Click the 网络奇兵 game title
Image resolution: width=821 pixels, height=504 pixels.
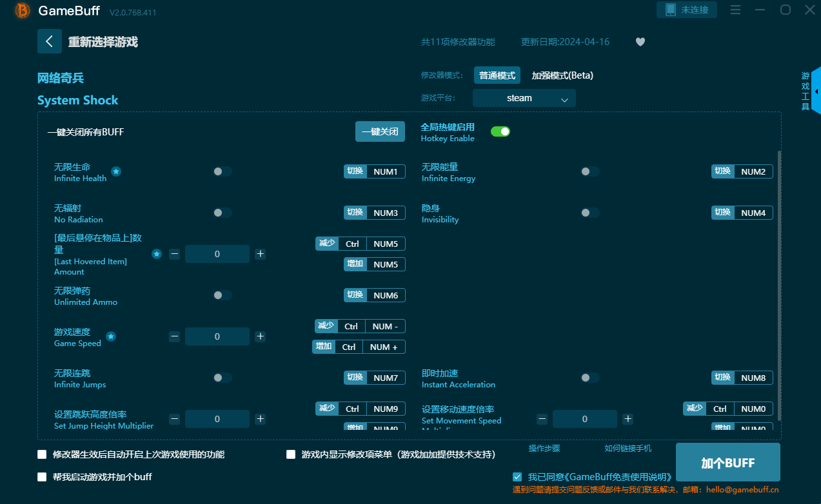point(61,78)
